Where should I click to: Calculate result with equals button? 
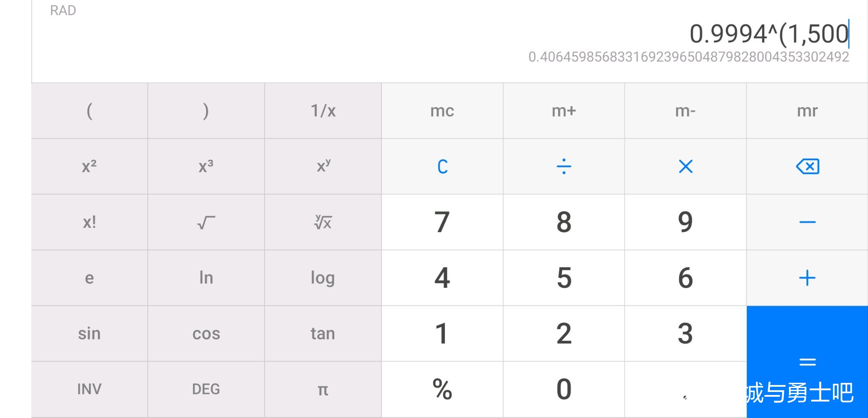click(x=807, y=362)
